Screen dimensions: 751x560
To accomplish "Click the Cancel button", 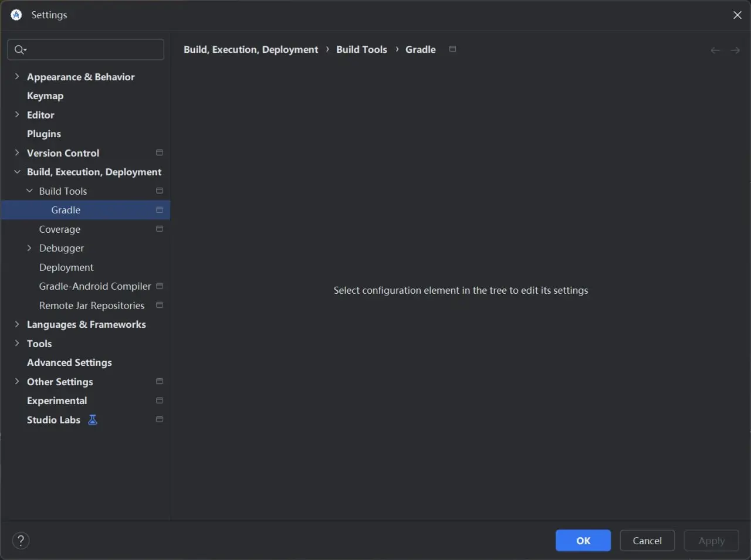I will point(647,541).
